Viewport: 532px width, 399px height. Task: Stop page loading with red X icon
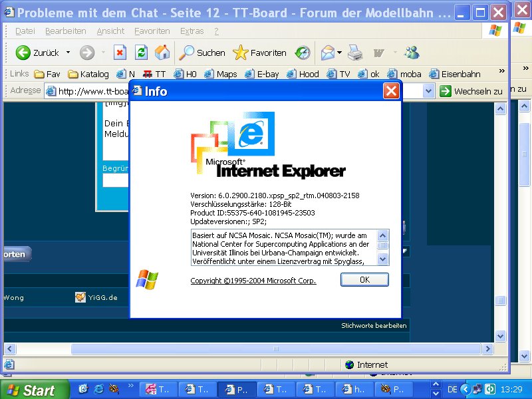(x=120, y=53)
